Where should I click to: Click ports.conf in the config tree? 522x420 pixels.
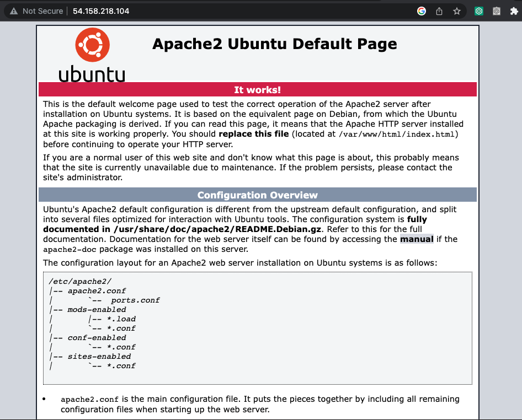pos(135,300)
